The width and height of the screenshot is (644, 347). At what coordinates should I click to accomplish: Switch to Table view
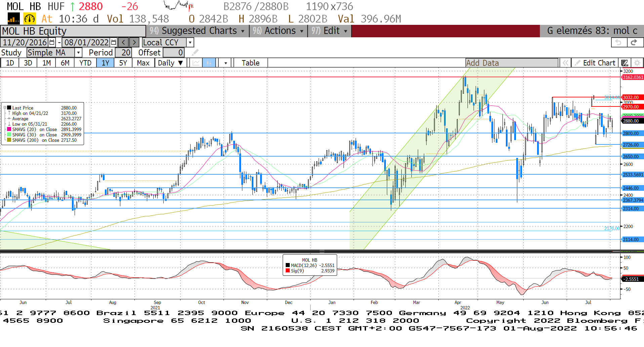tap(250, 63)
